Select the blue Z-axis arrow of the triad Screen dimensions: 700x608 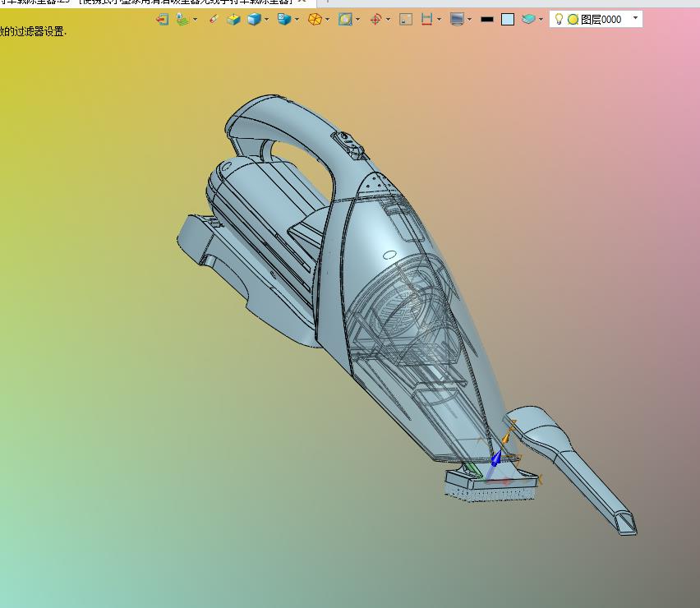[495, 459]
